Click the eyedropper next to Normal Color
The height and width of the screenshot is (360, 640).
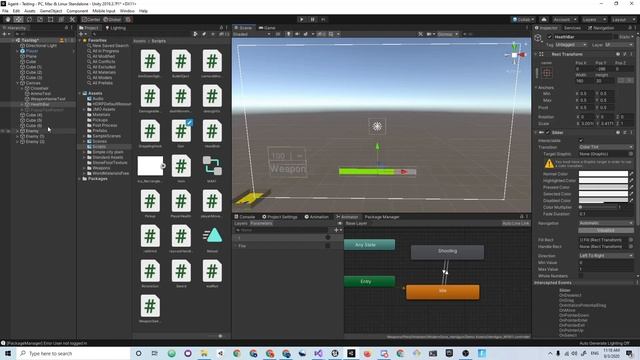click(x=631, y=174)
